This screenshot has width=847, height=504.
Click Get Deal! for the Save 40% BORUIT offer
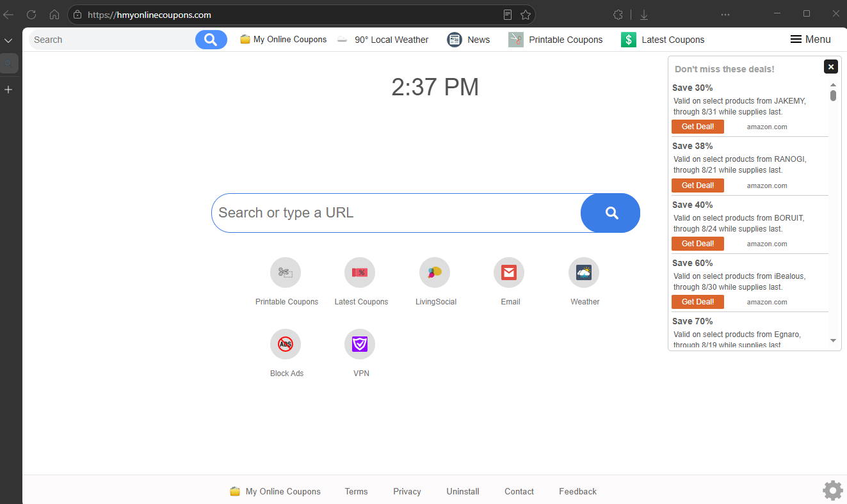point(698,244)
